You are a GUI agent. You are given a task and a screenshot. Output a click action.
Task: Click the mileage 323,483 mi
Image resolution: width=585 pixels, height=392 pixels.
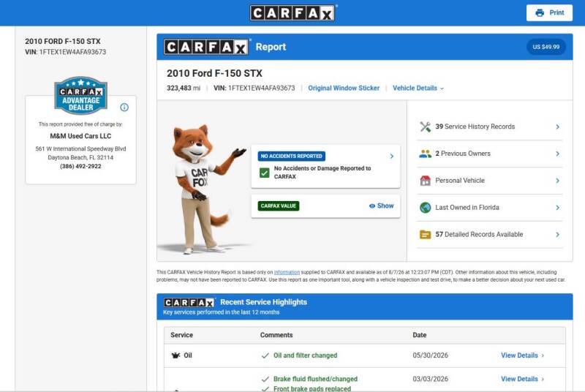[184, 88]
